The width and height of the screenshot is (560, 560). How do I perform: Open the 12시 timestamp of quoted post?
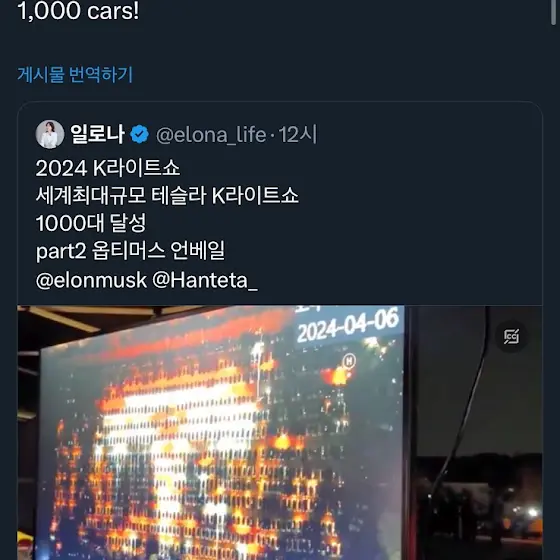pyautogui.click(x=298, y=135)
